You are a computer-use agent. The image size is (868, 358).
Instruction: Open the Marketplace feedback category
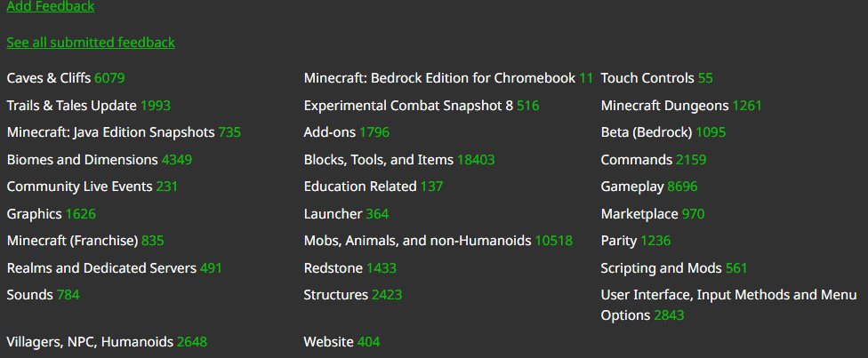coord(639,214)
